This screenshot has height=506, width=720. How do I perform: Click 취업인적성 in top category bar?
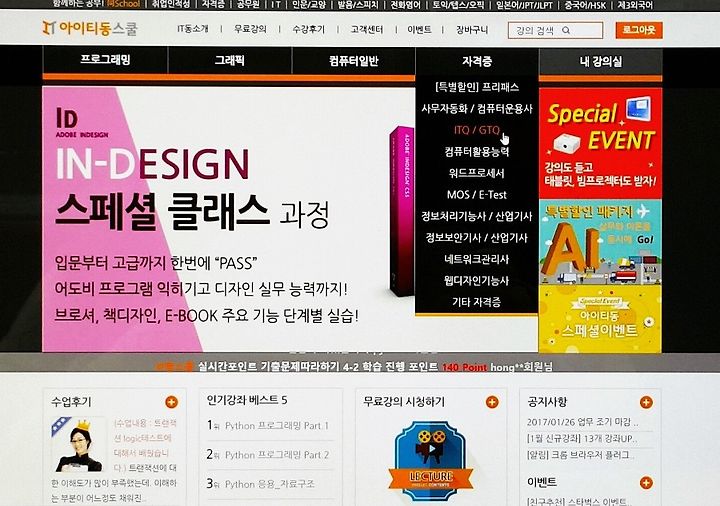tap(171, 5)
